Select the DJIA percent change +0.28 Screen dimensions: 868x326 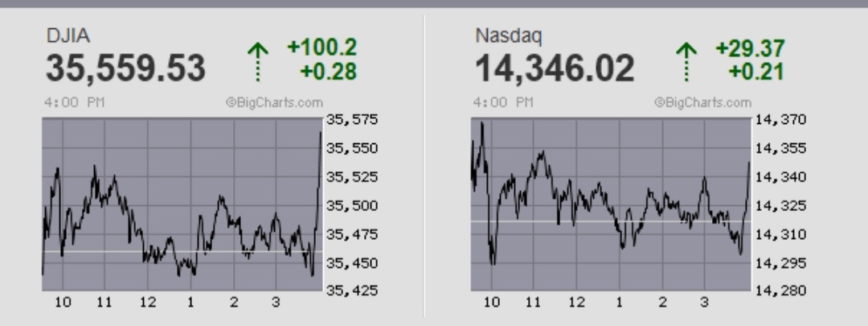330,72
